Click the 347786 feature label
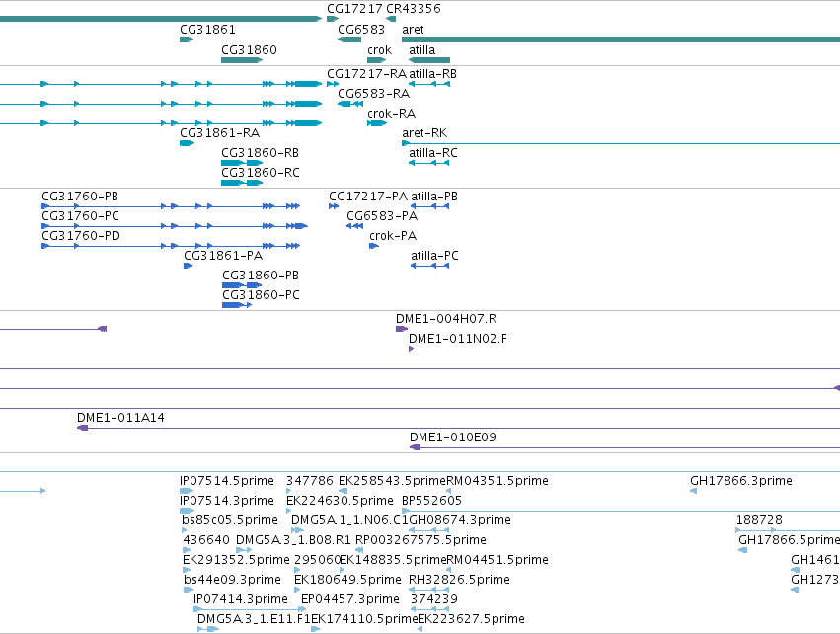Viewport: 840px width, 634px height. [x=310, y=481]
